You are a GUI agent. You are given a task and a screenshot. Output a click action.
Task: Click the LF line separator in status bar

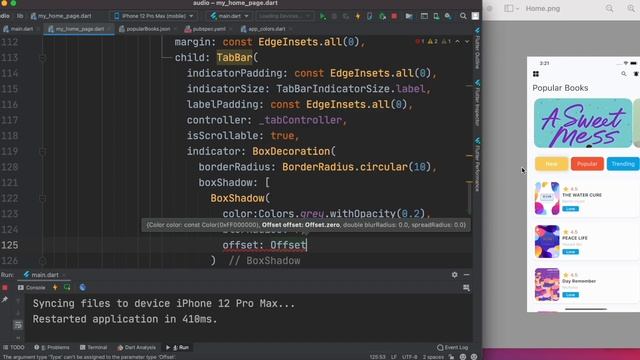(393, 357)
